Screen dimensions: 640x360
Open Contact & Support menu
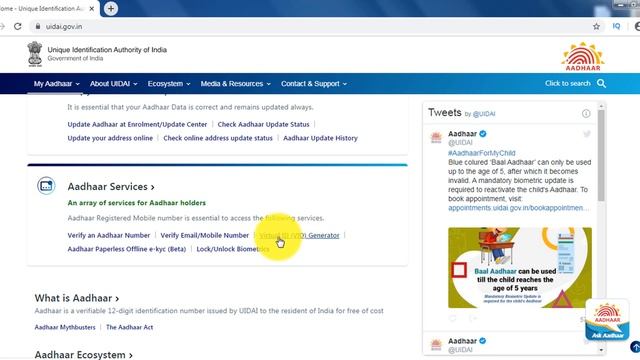314,84
